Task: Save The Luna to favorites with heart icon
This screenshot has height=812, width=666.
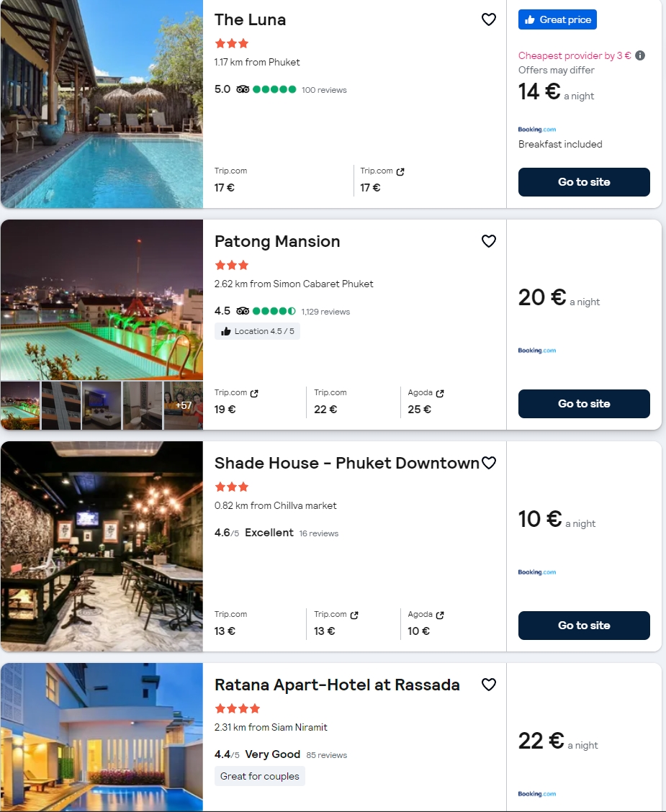Action: pyautogui.click(x=489, y=20)
